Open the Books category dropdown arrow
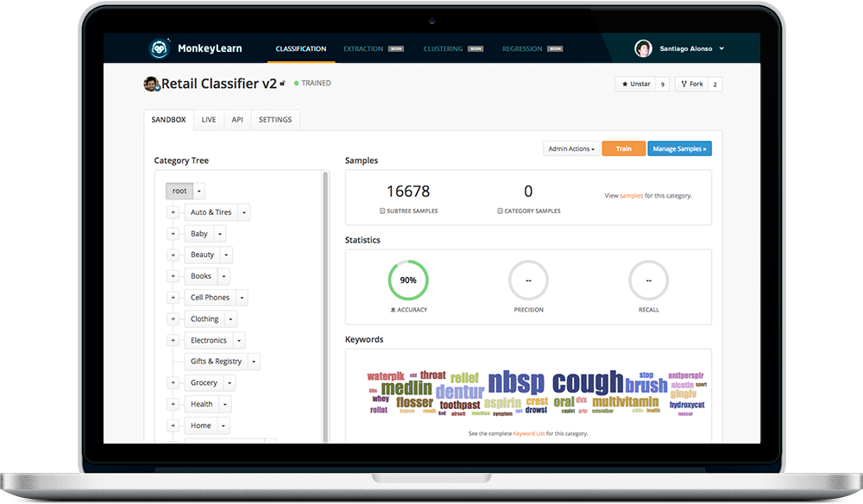The width and height of the screenshot is (863, 504). point(224,276)
